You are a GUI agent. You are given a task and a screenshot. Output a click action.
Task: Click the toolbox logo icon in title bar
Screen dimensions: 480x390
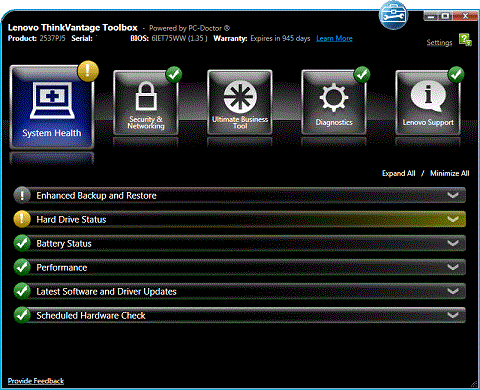tap(393, 15)
